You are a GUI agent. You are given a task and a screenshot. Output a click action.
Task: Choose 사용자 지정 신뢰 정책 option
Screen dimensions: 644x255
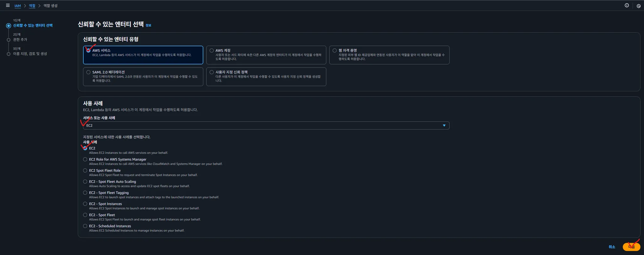[212, 72]
